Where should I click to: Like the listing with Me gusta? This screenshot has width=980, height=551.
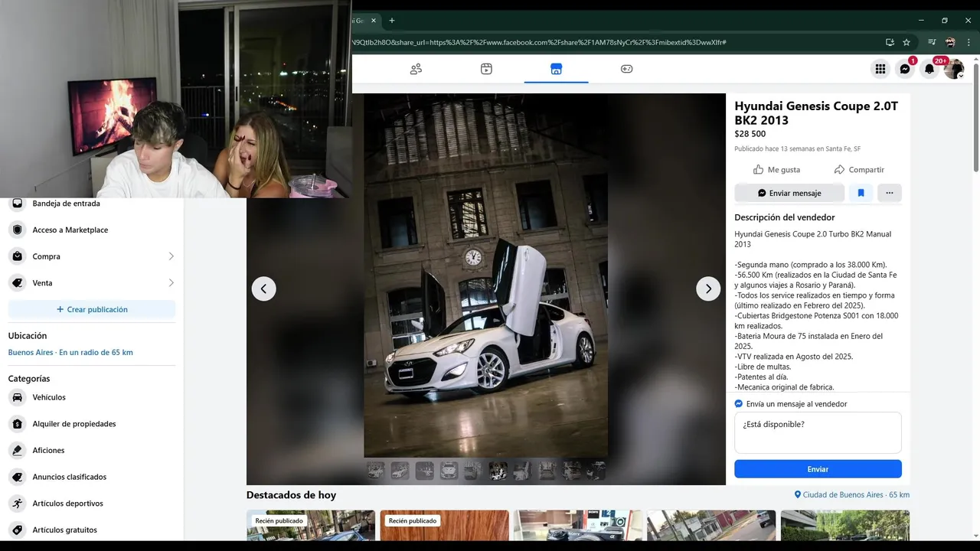click(776, 170)
